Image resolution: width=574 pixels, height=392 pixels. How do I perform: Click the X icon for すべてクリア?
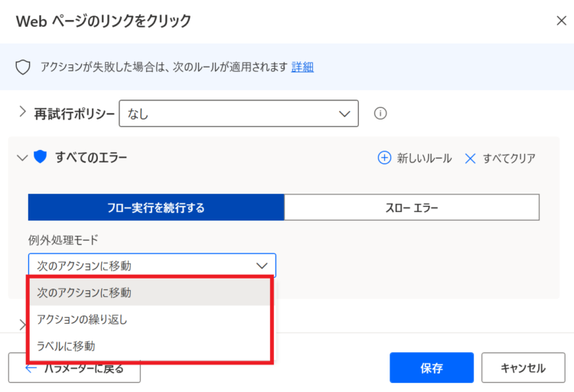tap(470, 158)
